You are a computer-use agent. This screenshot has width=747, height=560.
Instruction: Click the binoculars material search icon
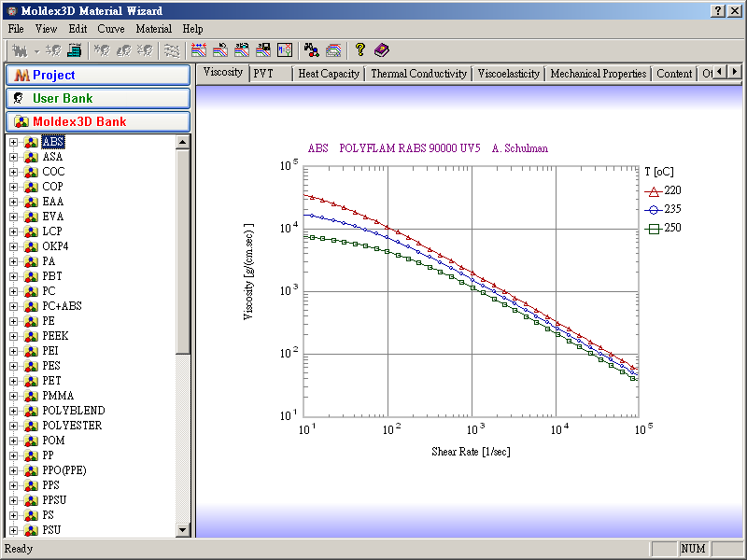tap(312, 50)
